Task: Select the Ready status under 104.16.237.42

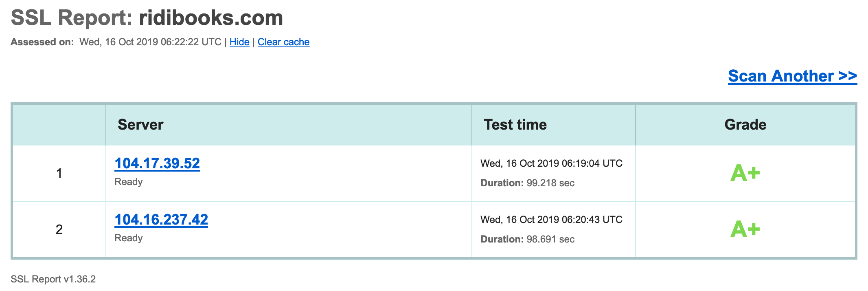Action: tap(129, 238)
